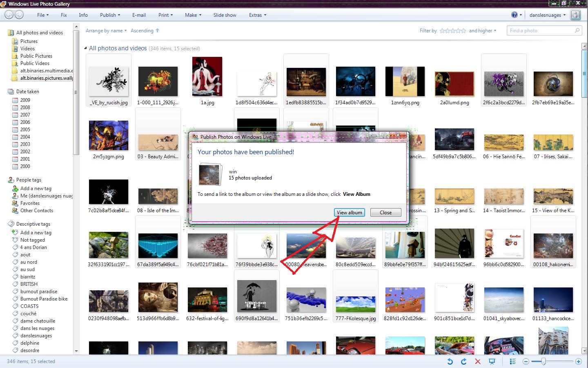This screenshot has width=588, height=368.
Task: Click the account picture icon beside danslesnuages
Action: coord(575,15)
